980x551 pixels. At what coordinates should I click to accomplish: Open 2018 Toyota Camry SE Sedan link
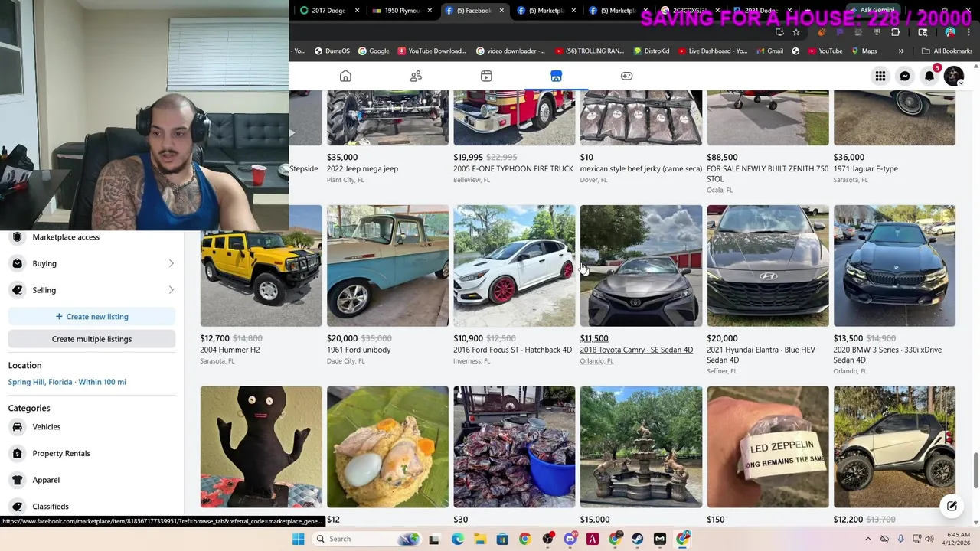click(x=636, y=350)
